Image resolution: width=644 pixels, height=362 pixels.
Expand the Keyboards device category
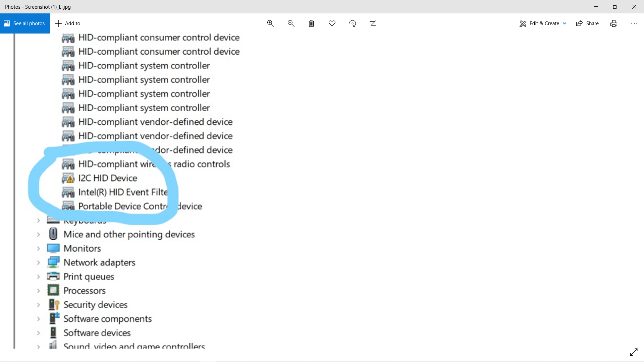click(x=39, y=220)
